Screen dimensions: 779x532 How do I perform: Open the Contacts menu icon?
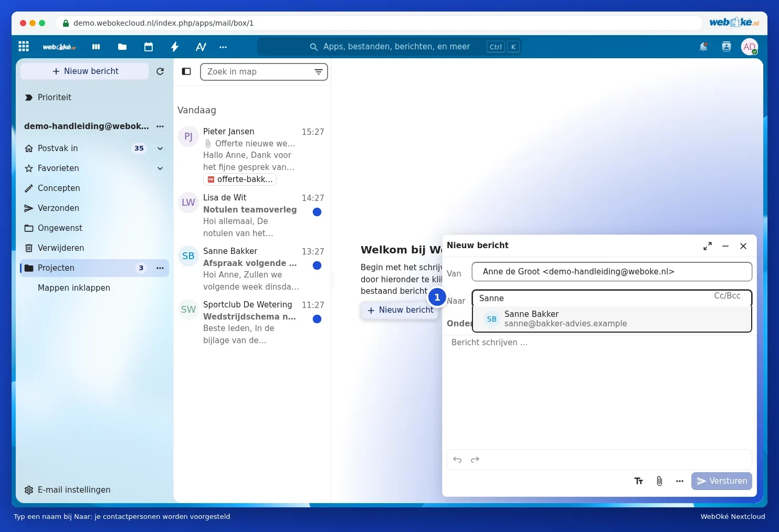(x=727, y=47)
